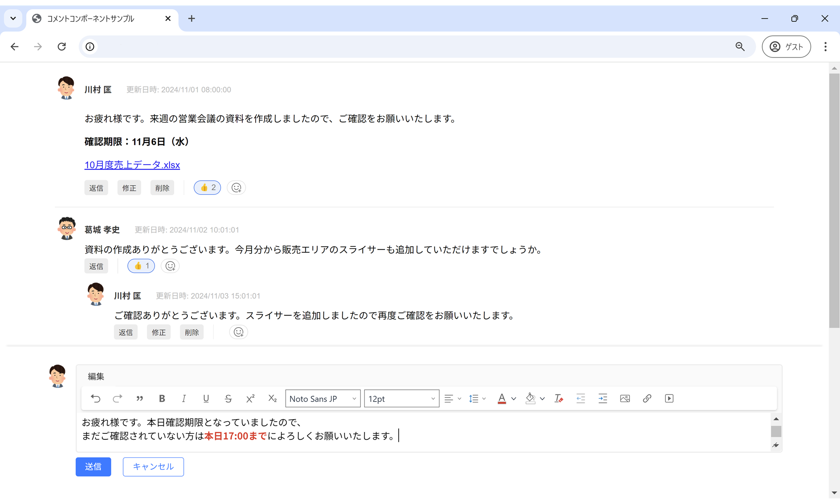Insert a video with the play icon
This screenshot has width=840, height=504.
pyautogui.click(x=669, y=399)
